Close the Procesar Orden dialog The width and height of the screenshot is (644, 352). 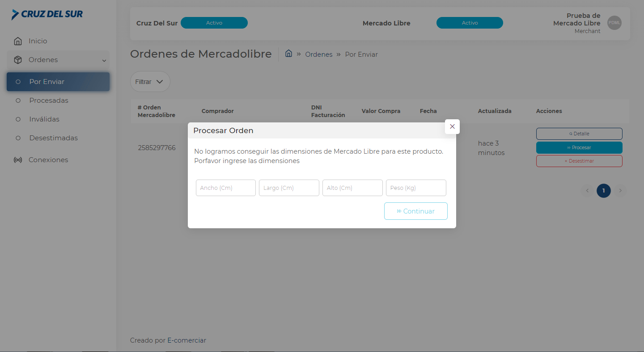pyautogui.click(x=452, y=126)
